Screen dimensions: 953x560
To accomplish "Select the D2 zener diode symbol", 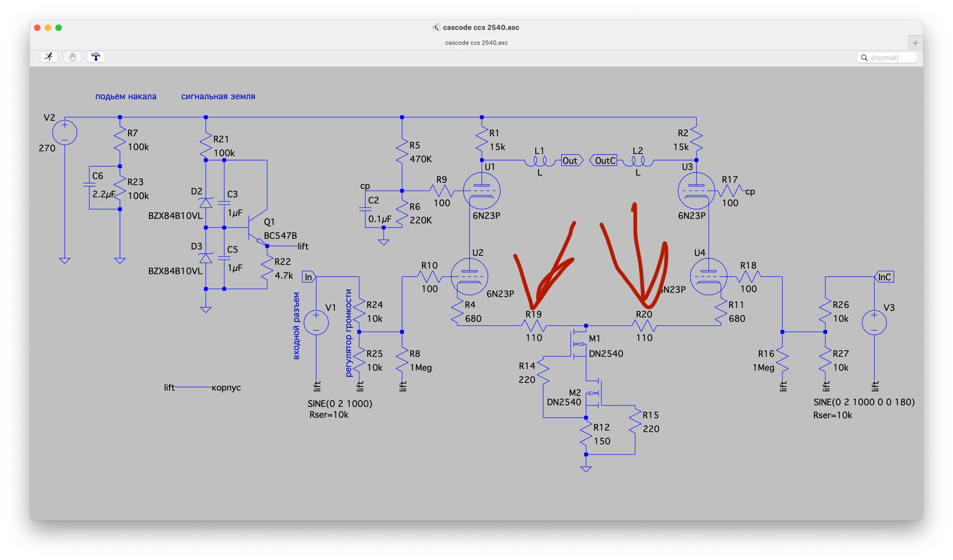I will tap(206, 203).
